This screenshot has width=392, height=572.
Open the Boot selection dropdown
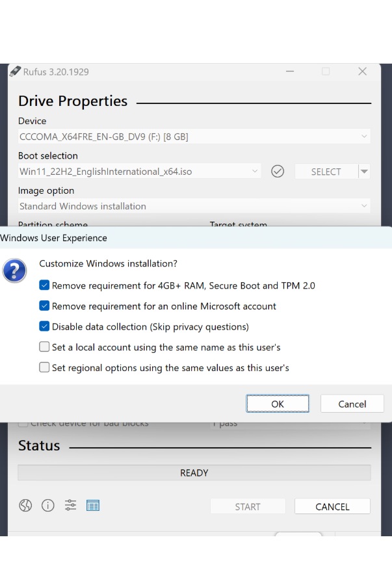255,172
